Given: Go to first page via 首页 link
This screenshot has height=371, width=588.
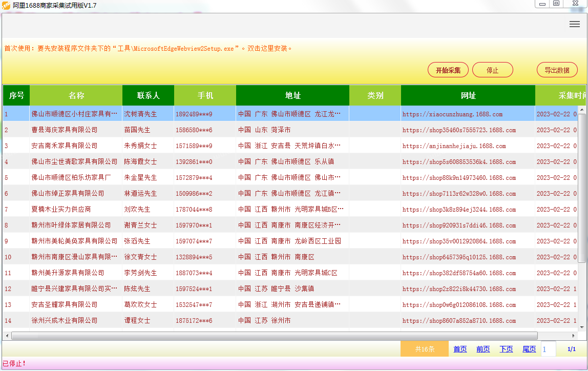Looking at the screenshot, I should 460,349.
